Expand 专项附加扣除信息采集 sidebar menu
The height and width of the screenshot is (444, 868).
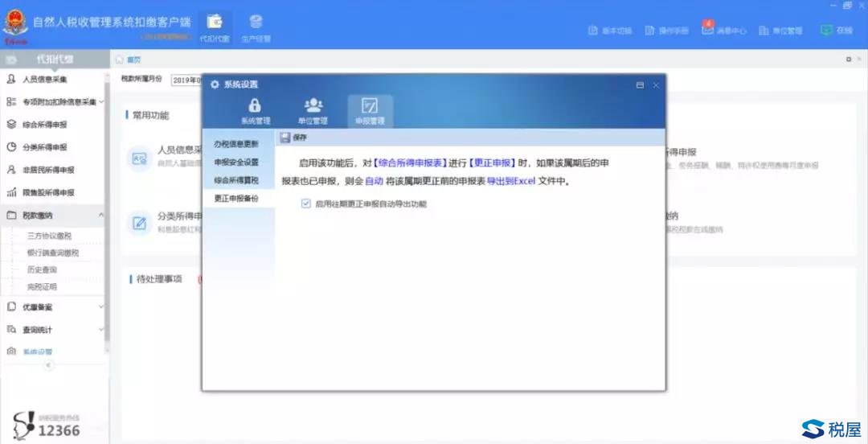100,102
